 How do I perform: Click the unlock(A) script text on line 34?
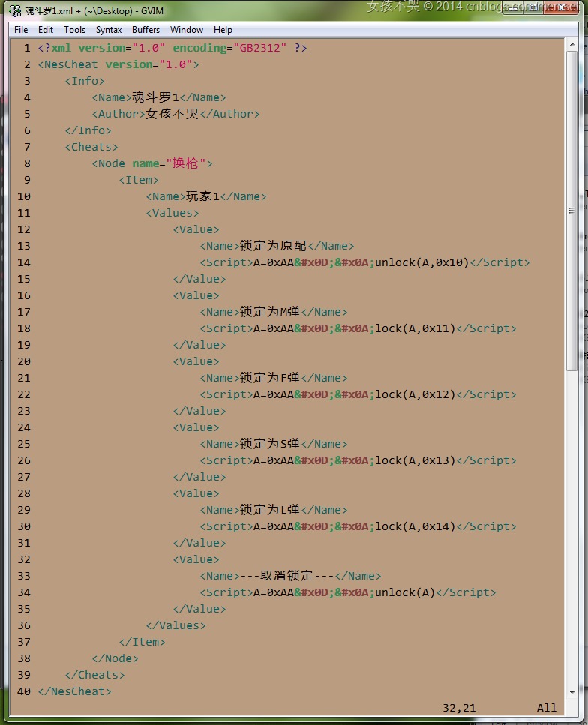click(405, 592)
